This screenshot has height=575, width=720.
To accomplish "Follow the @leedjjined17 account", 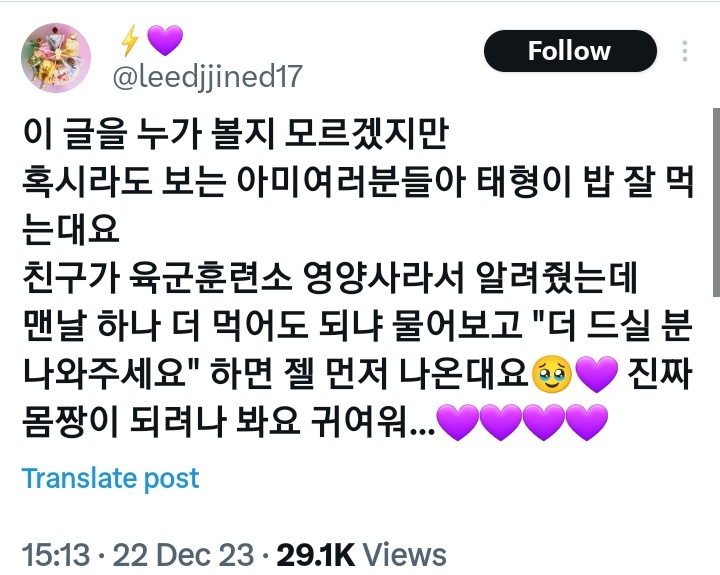I will click(x=570, y=51).
